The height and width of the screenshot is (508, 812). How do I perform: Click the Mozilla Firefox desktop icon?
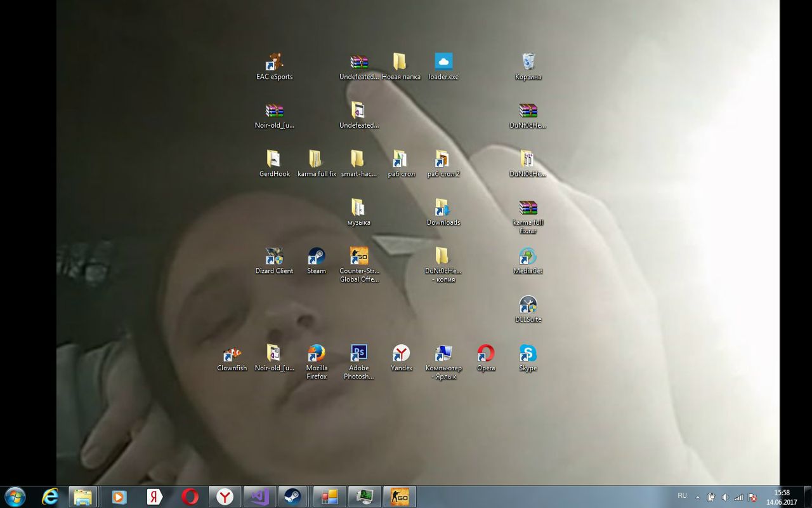316,354
